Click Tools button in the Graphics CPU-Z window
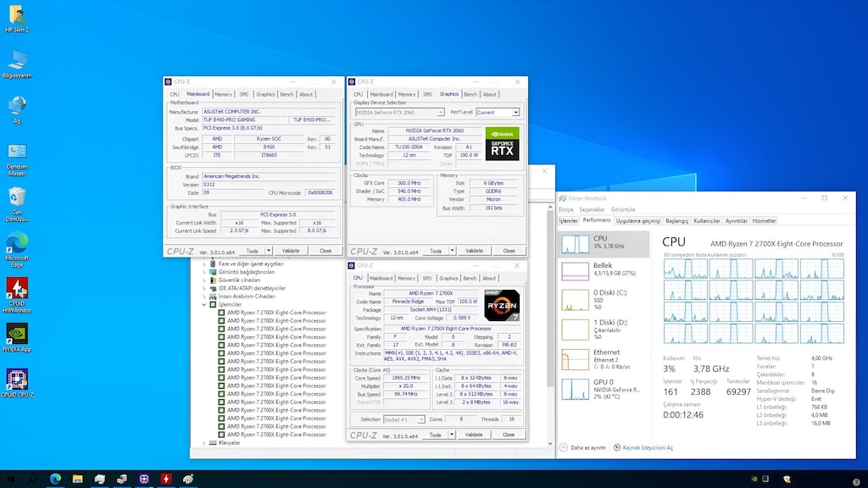Screen dimensions: 868x488 pos(436,251)
